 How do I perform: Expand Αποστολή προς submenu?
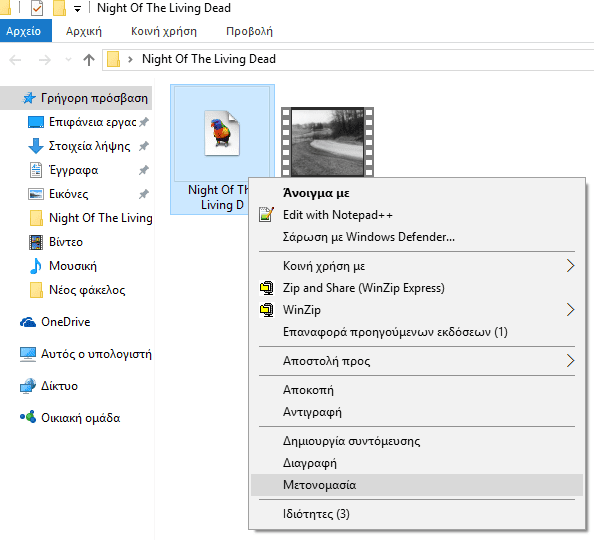pos(417,361)
